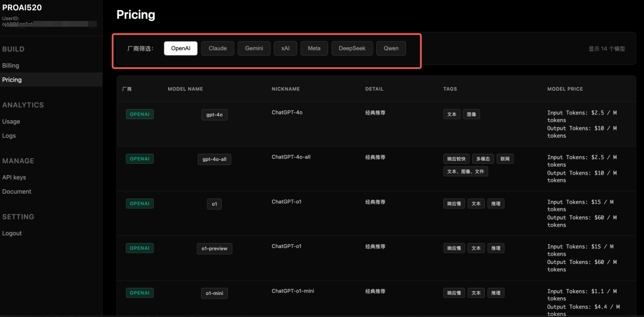Click the 厂商 column header
This screenshot has height=317, width=644.
click(x=127, y=89)
